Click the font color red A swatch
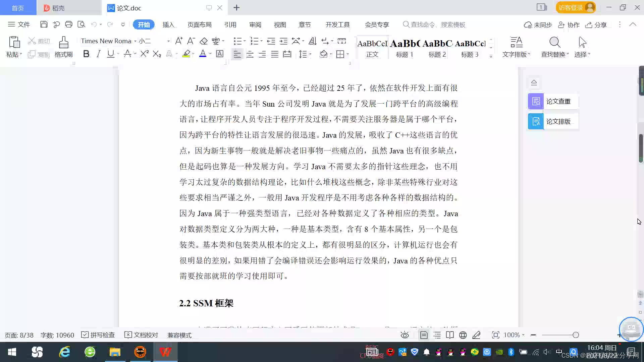 click(x=203, y=54)
